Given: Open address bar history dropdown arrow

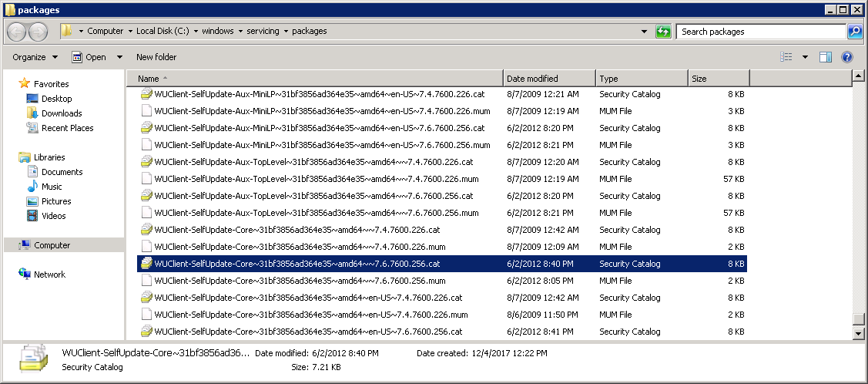Looking at the screenshot, I should pyautogui.click(x=644, y=32).
